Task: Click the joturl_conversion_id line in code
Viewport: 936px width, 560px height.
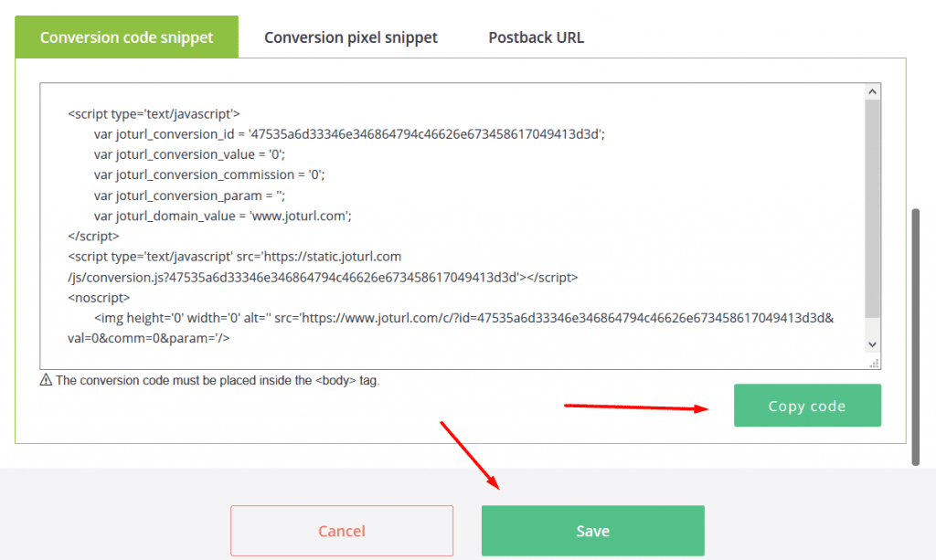Action: coord(349,134)
